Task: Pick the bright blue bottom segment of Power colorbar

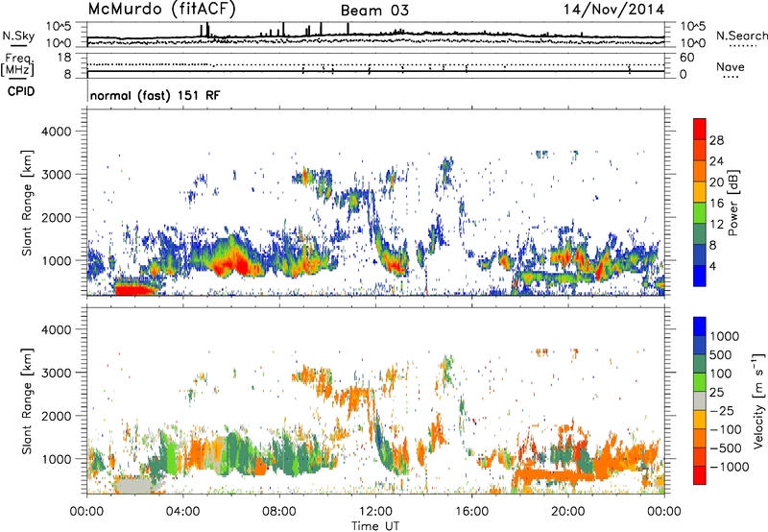Action: point(700,277)
